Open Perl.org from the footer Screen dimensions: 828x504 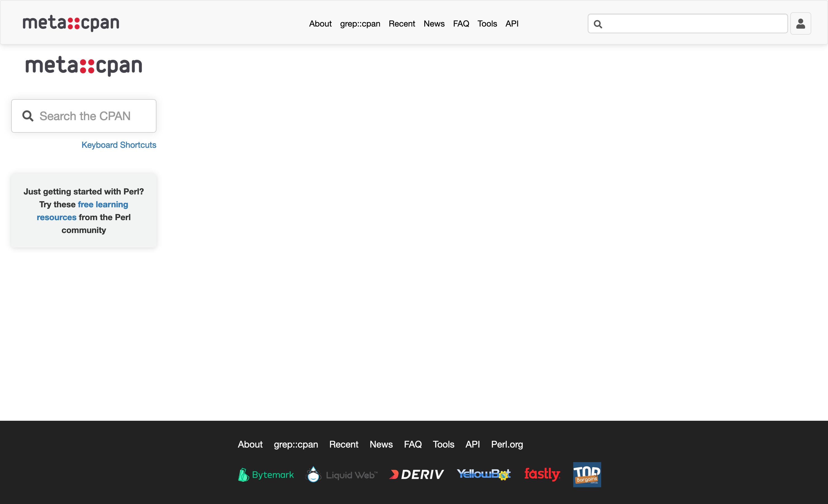pyautogui.click(x=507, y=444)
